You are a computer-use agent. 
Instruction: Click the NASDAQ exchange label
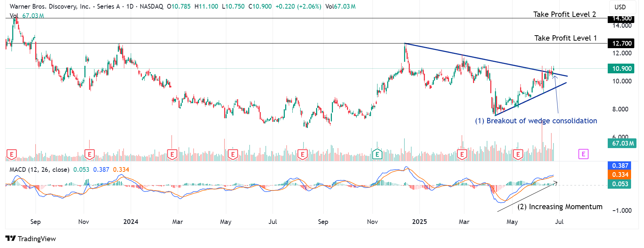151,6
